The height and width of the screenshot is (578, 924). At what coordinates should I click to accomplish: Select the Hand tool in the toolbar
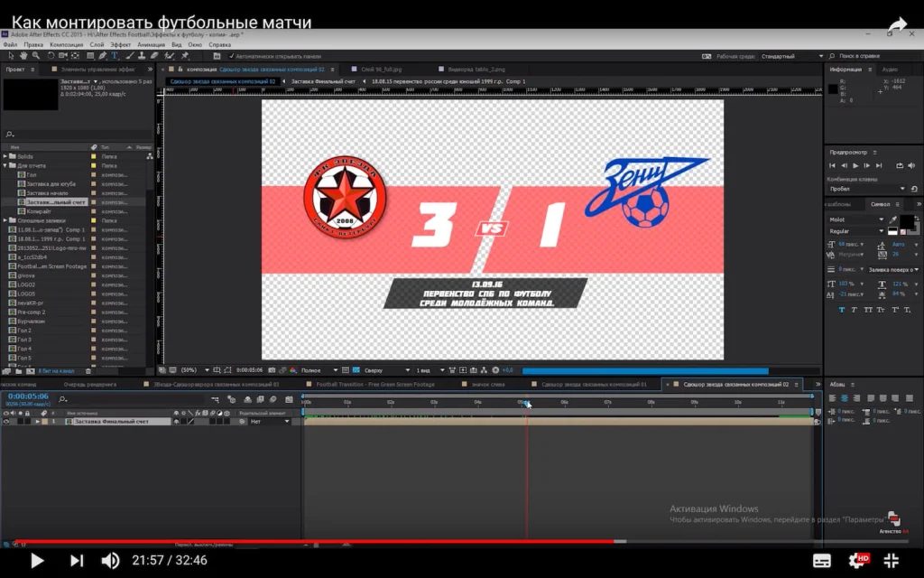(x=23, y=56)
